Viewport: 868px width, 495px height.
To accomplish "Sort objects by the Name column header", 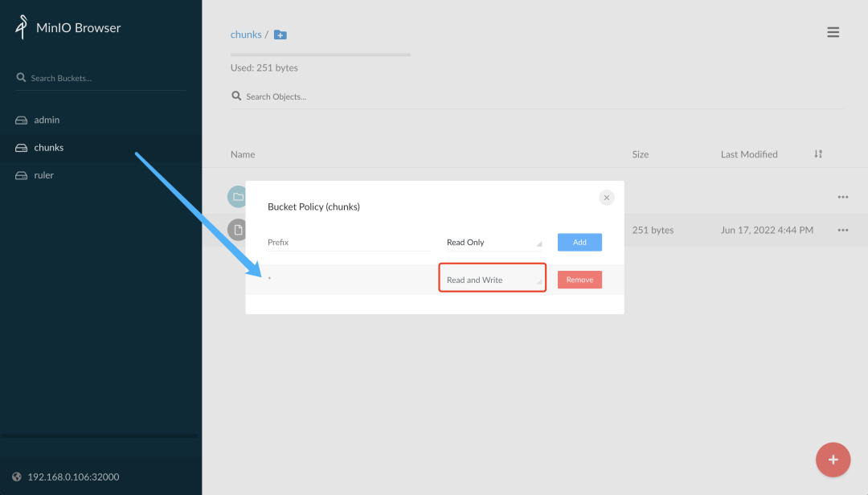I will [243, 154].
